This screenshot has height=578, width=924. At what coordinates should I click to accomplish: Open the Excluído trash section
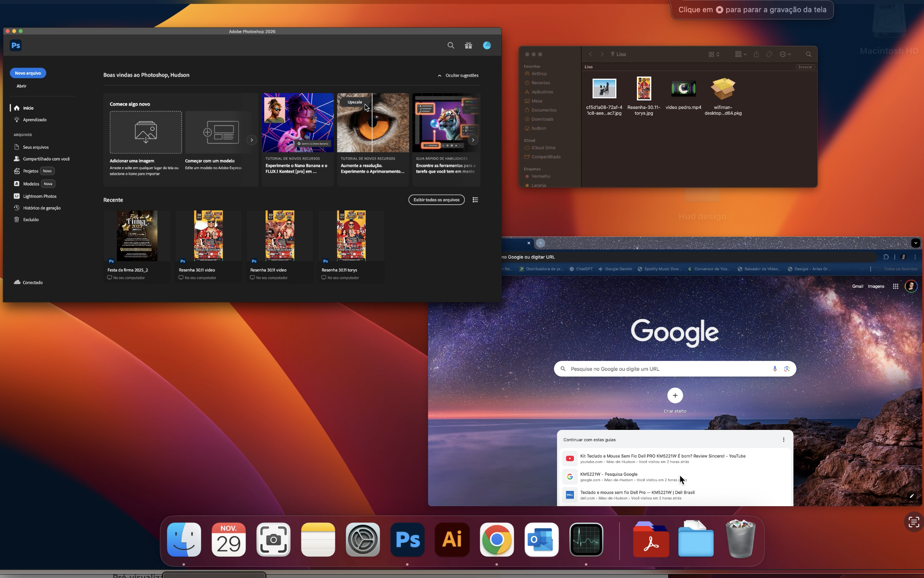click(30, 220)
